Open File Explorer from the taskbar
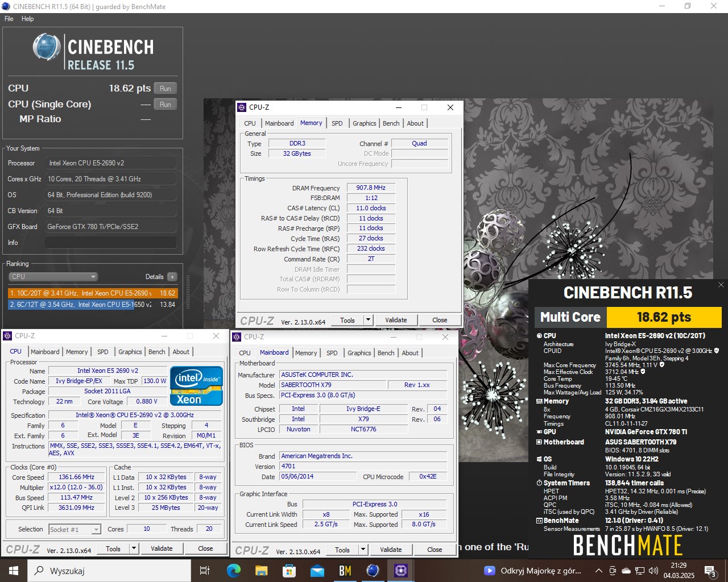Viewport: 728px width, 582px height. click(x=261, y=571)
